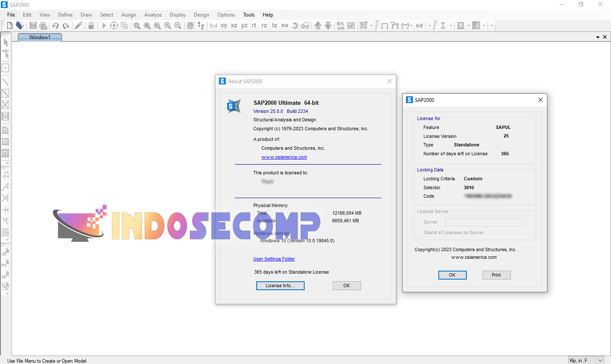This screenshot has width=611, height=364.
Task: Select the Window1 tab
Action: pyautogui.click(x=40, y=37)
